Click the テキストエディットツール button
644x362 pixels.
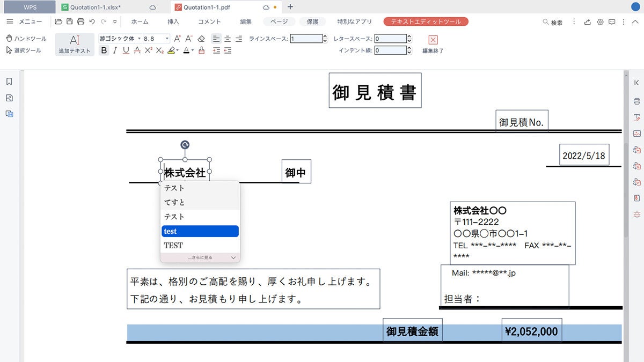tap(427, 21)
